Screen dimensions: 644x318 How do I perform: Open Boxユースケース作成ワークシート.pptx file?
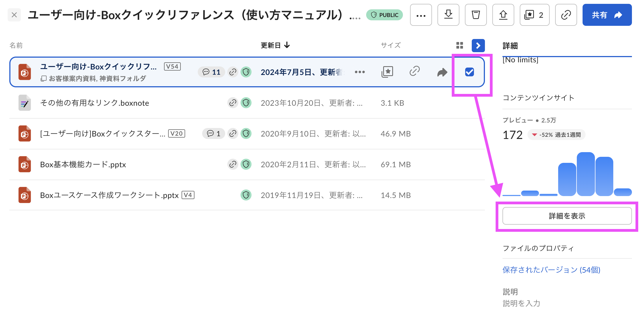(x=109, y=195)
